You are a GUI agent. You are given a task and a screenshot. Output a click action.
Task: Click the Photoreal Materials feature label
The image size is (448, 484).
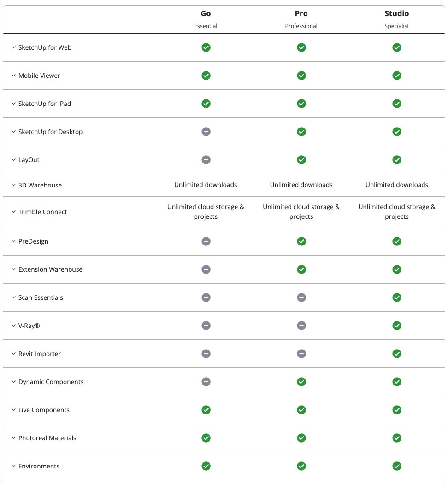[47, 438]
